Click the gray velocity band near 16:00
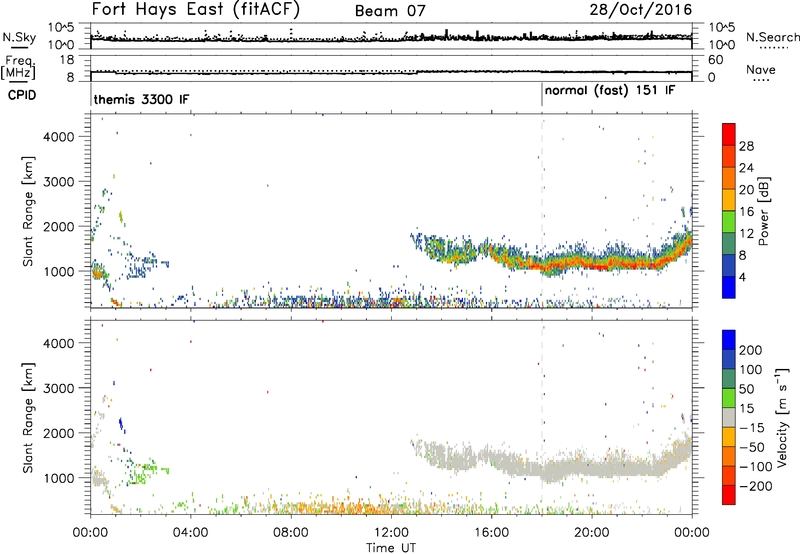This screenshot has height=554, width=800. tap(492, 457)
